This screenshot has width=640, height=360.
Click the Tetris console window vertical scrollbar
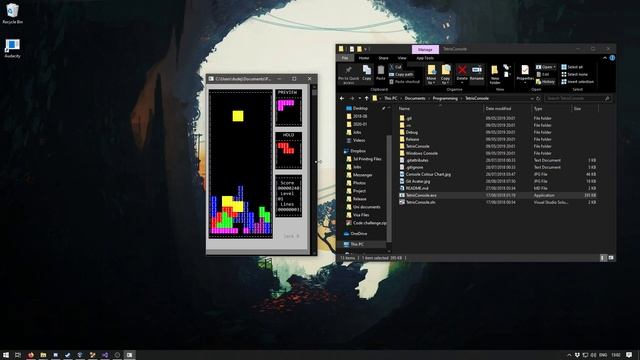pyautogui.click(x=314, y=169)
